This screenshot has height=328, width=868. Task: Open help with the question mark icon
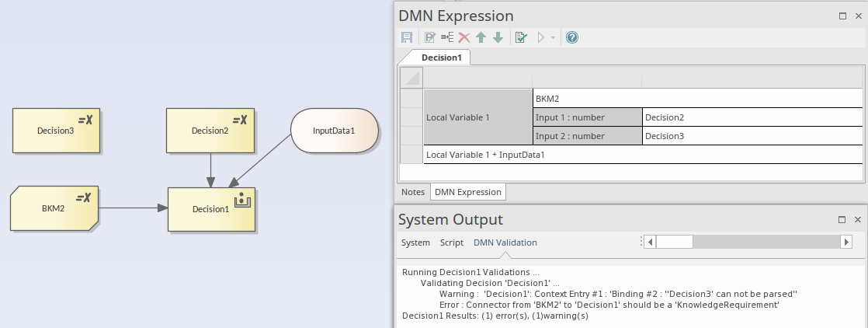(572, 37)
